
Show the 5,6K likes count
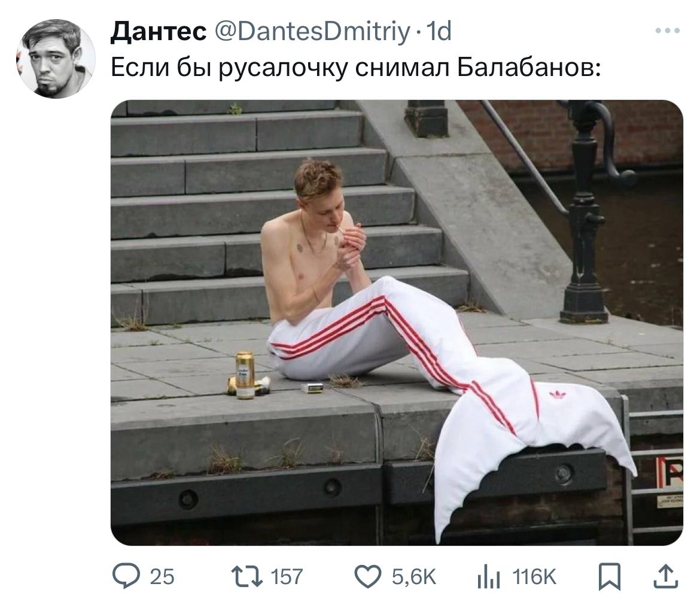(x=414, y=577)
